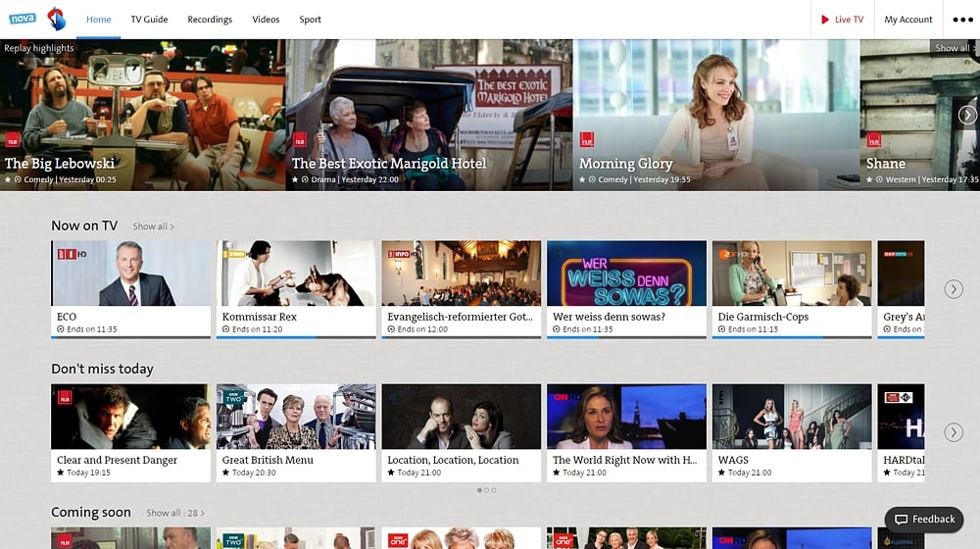Open Wer weiss denn sowas? card
The width and height of the screenshot is (980, 549).
pos(627,289)
